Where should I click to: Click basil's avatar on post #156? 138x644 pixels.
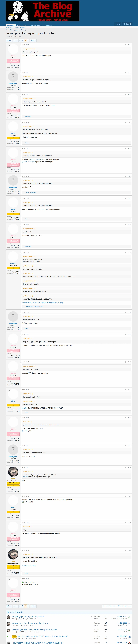[x=13, y=472]
